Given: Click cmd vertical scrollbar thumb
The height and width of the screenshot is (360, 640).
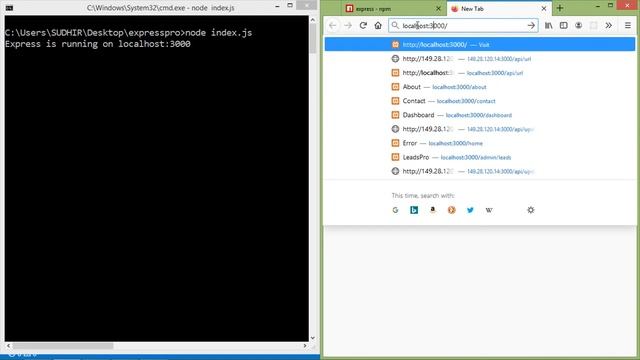Looking at the screenshot, I should pyautogui.click(x=313, y=38).
